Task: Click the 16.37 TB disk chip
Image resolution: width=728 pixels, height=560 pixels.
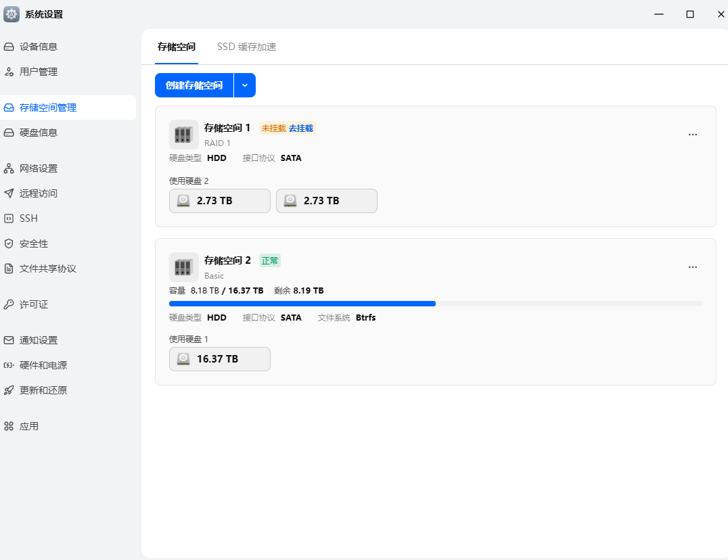Action: click(220, 359)
